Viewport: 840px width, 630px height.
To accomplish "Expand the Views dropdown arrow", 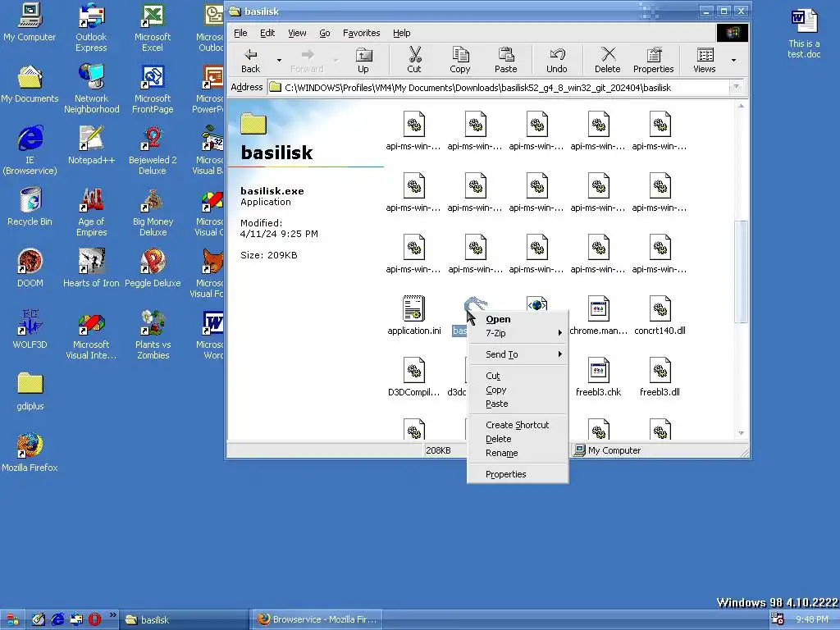I will (x=734, y=60).
